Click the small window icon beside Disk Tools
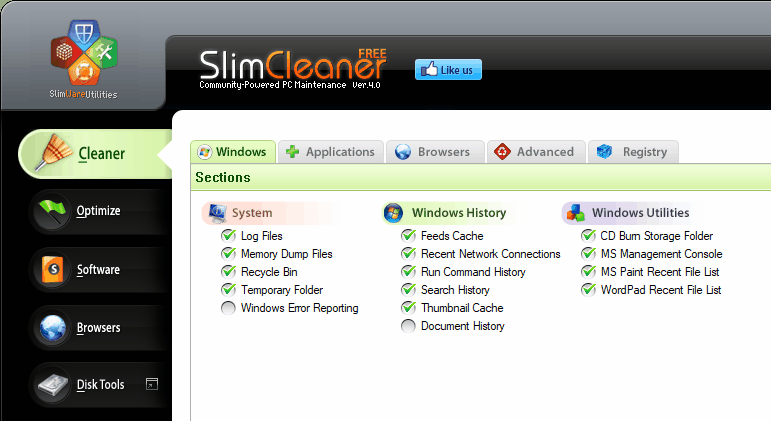Screen dimensions: 771x421 coord(152,384)
